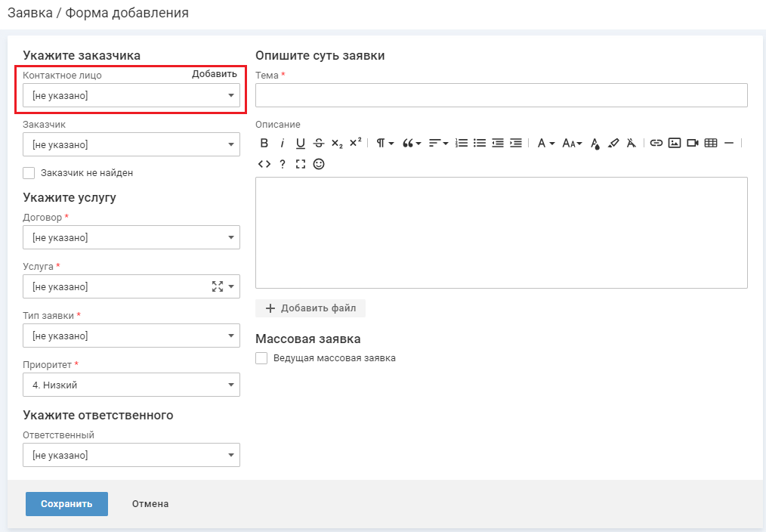
Task: Insert a link into the description
Action: pyautogui.click(x=656, y=143)
